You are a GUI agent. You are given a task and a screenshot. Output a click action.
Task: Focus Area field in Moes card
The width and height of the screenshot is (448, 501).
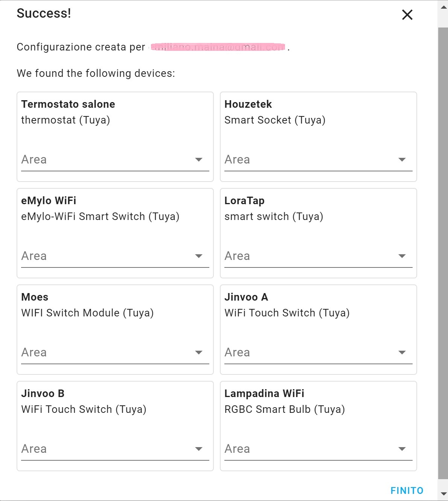(115, 353)
